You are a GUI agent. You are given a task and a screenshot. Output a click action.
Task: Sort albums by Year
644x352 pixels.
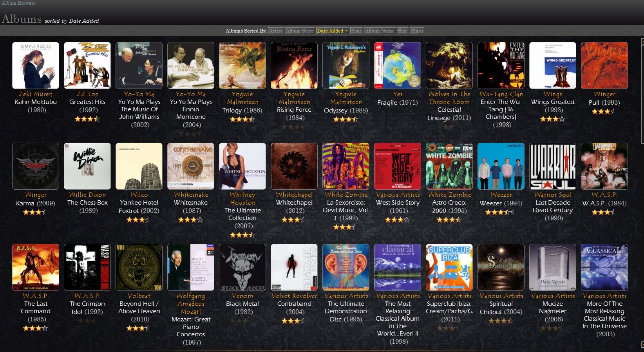[356, 31]
